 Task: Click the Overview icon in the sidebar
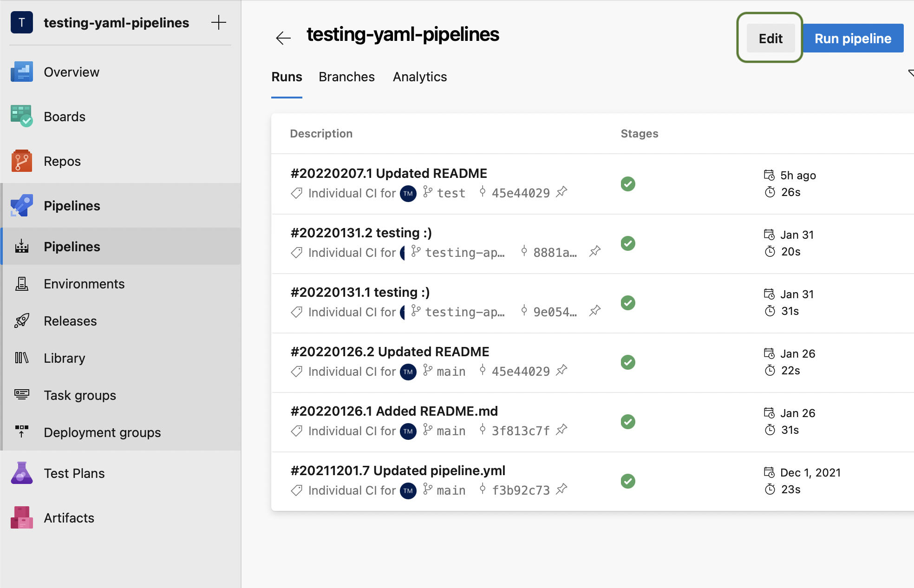tap(21, 72)
